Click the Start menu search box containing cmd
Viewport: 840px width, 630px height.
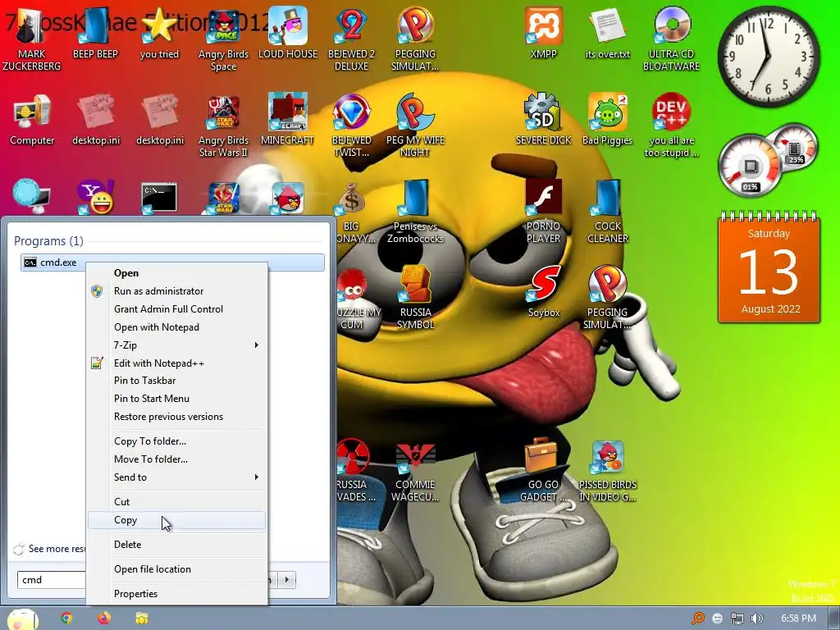point(52,580)
